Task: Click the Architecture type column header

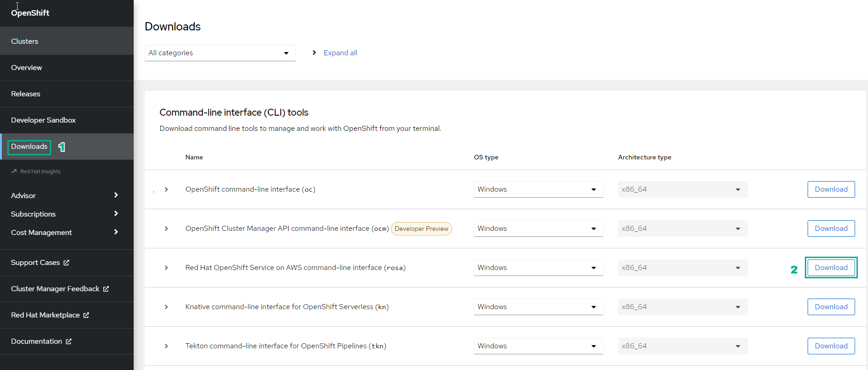Action: pyautogui.click(x=644, y=157)
